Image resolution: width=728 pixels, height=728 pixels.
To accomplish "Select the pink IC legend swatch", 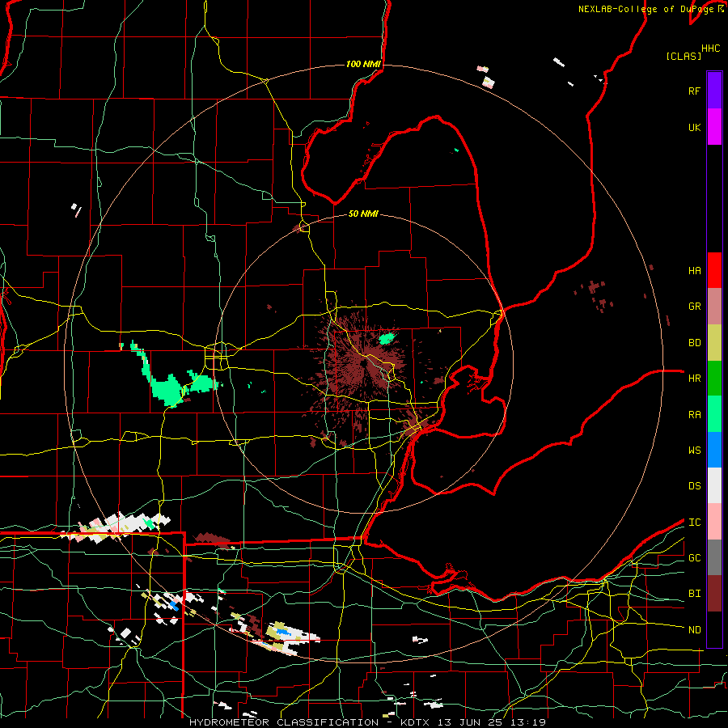I will (714, 522).
